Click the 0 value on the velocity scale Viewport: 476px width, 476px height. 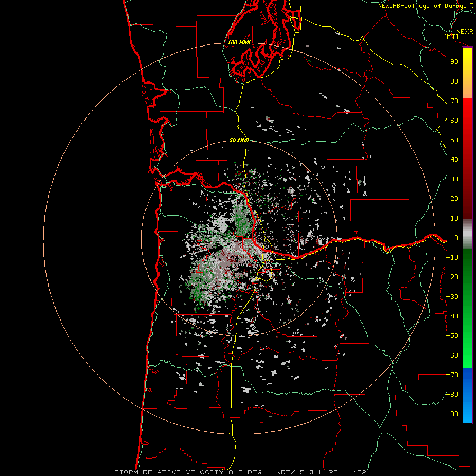pyautogui.click(x=456, y=238)
